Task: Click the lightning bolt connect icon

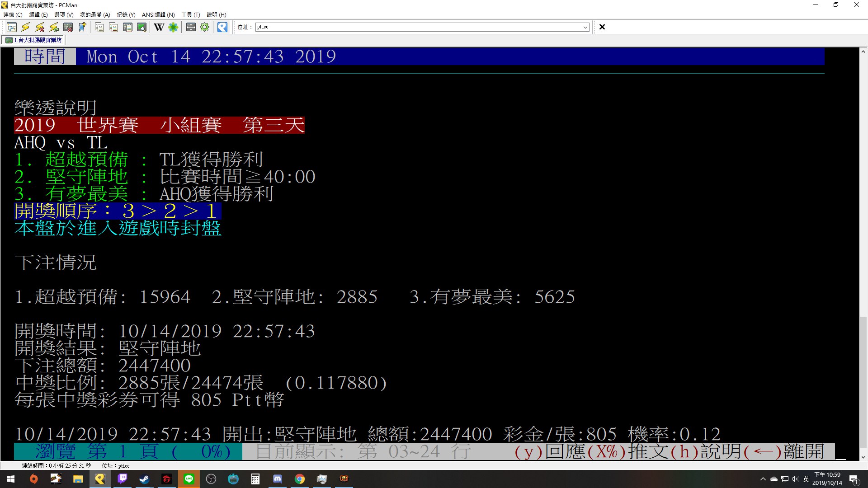Action: click(x=26, y=27)
